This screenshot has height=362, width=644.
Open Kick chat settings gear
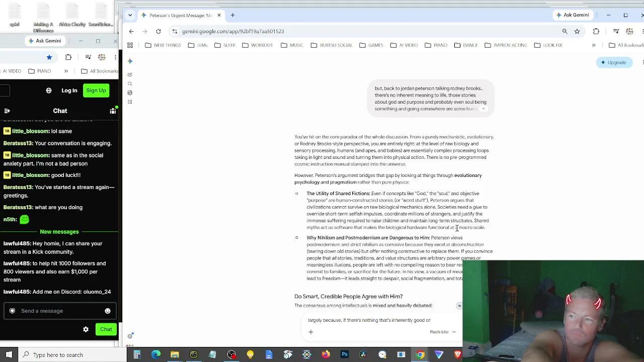coord(86,329)
